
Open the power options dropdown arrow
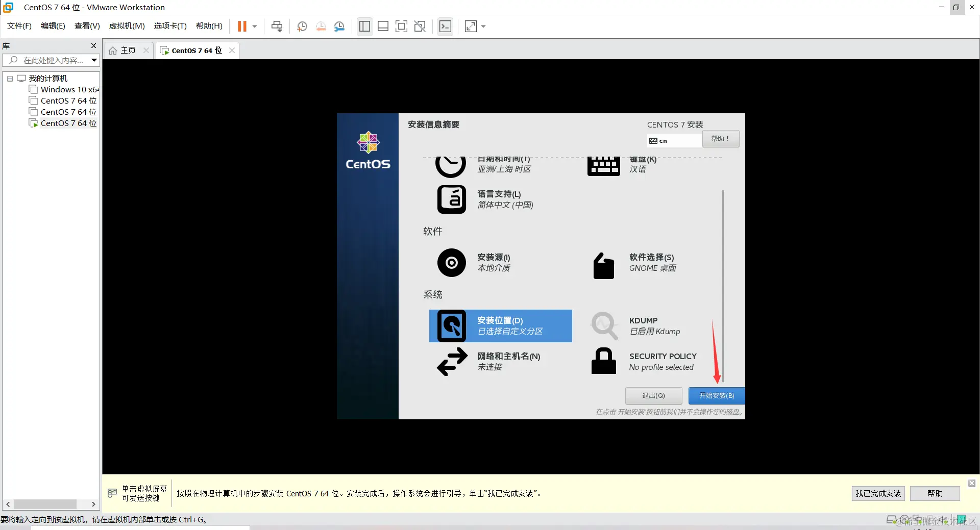coord(255,27)
